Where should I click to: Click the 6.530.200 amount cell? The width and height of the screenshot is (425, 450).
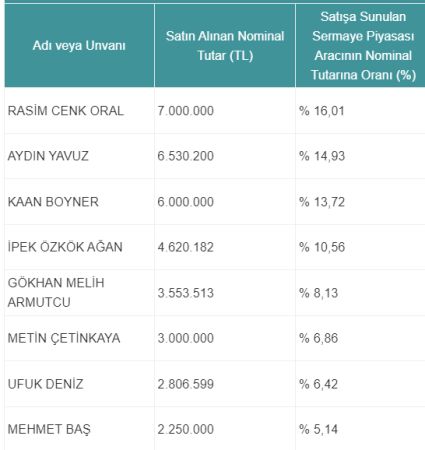pos(225,156)
